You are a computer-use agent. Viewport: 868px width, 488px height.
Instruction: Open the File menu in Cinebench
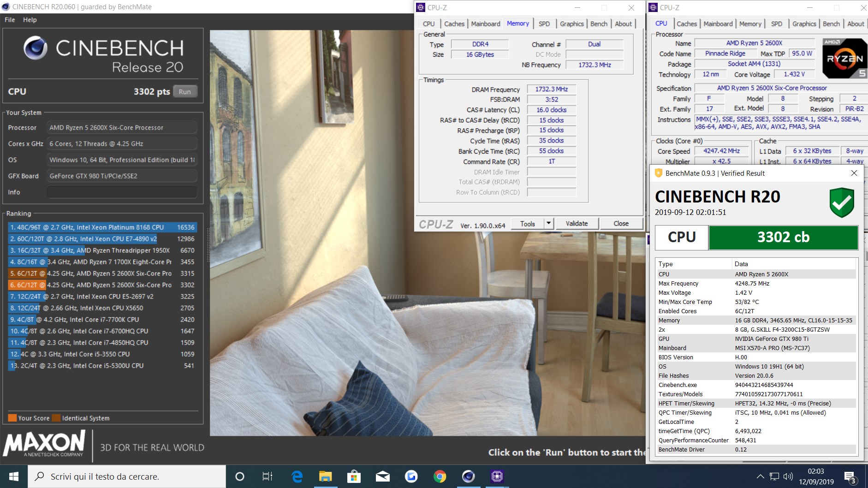[x=10, y=20]
